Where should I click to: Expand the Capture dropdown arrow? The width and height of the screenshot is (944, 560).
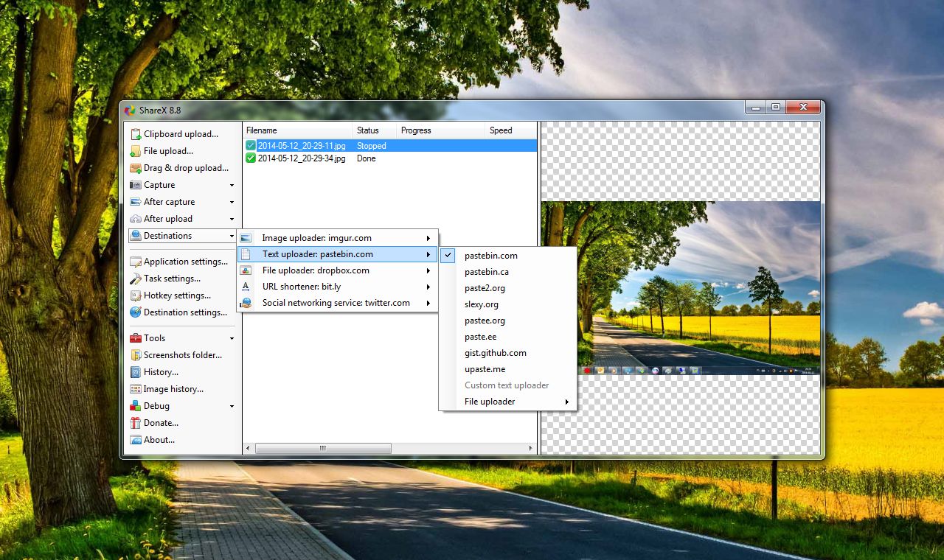232,186
